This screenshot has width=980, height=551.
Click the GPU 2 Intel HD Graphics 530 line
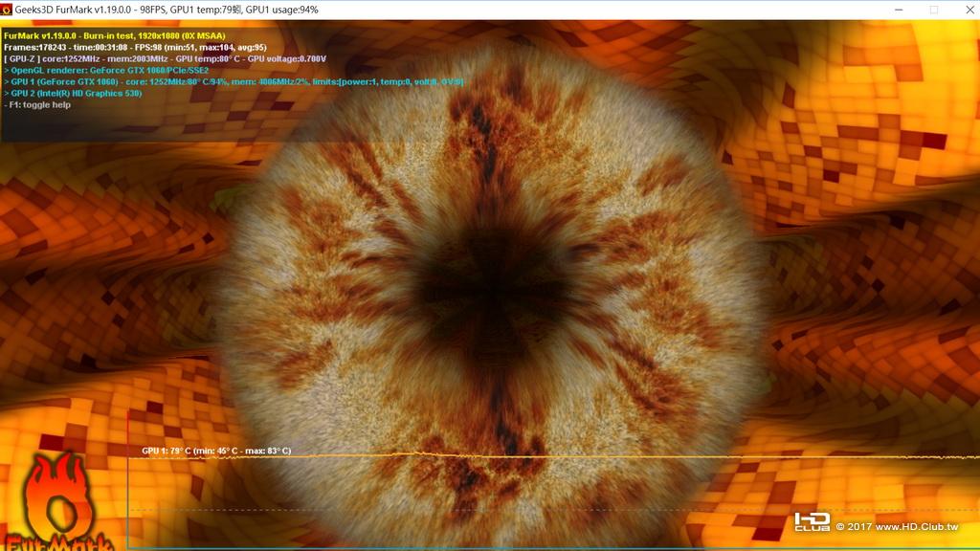click(73, 93)
